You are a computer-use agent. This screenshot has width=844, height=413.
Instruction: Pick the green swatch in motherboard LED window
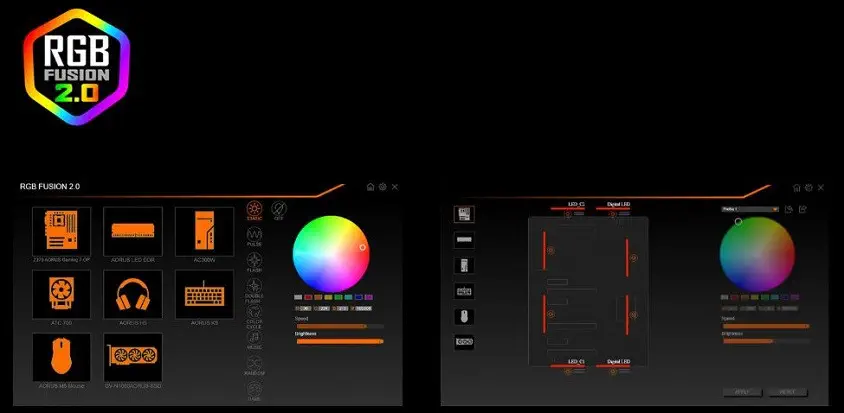point(765,297)
